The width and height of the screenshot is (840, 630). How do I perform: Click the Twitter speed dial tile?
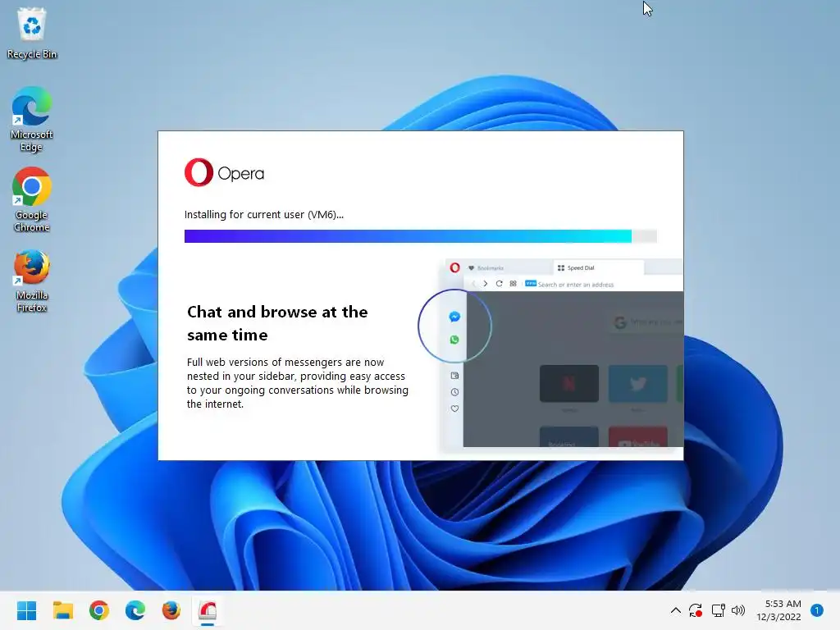[638, 384]
